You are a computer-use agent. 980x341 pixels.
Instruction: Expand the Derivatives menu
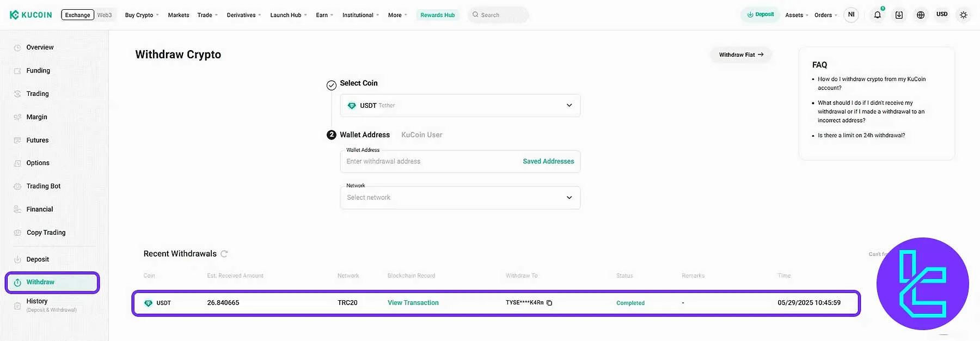pyautogui.click(x=243, y=15)
